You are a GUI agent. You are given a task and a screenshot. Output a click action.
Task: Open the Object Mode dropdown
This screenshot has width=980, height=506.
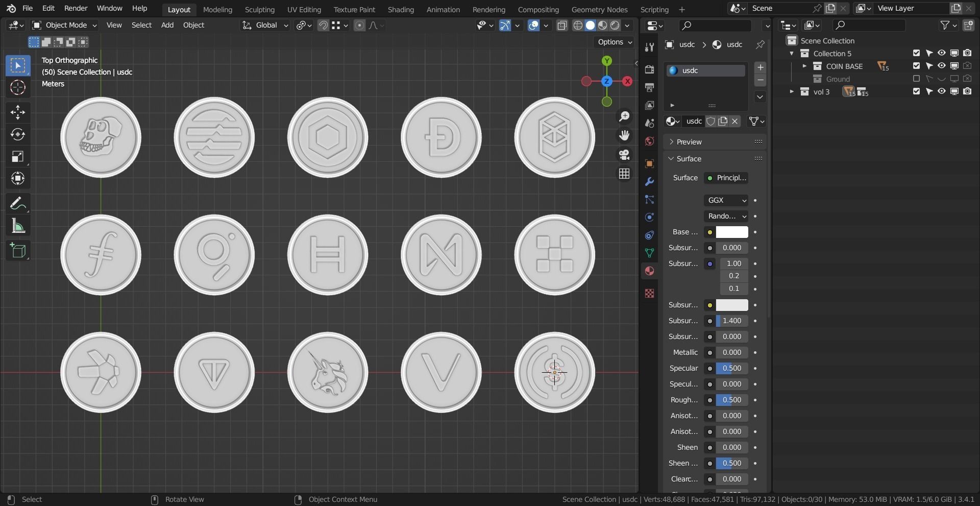64,25
